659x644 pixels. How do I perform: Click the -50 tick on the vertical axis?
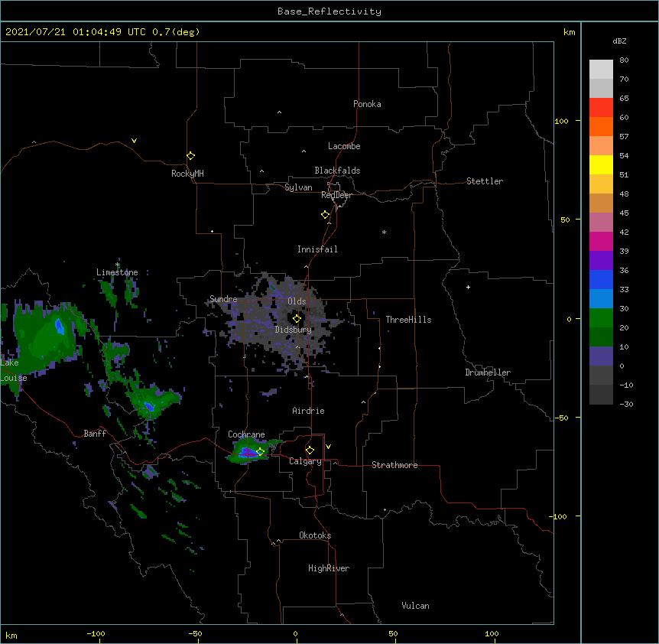[561, 418]
